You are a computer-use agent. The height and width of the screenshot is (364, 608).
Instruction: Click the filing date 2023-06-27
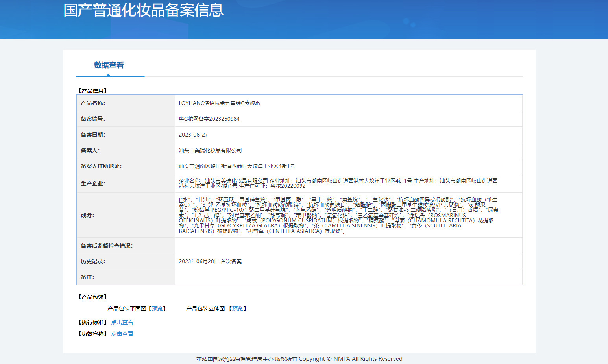click(x=193, y=135)
